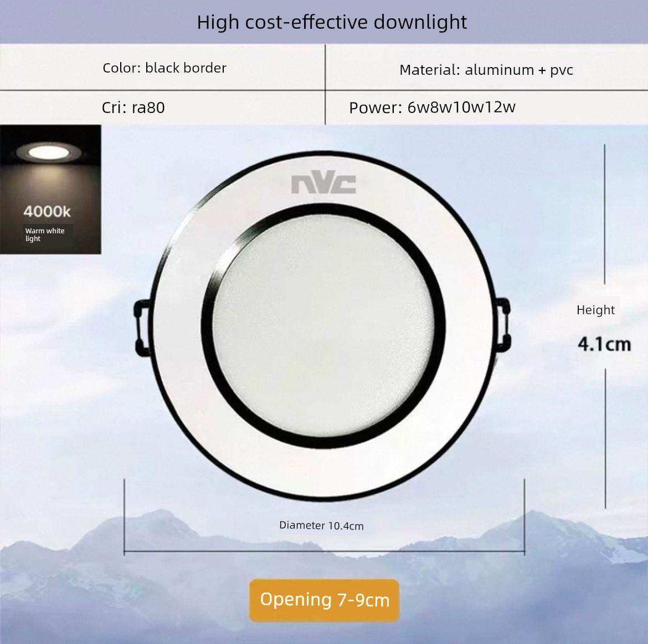Click the inner black ring of the downlight

[x=207, y=327]
